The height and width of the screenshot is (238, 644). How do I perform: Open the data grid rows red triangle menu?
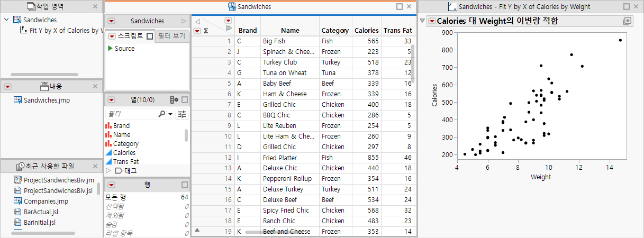[197, 31]
